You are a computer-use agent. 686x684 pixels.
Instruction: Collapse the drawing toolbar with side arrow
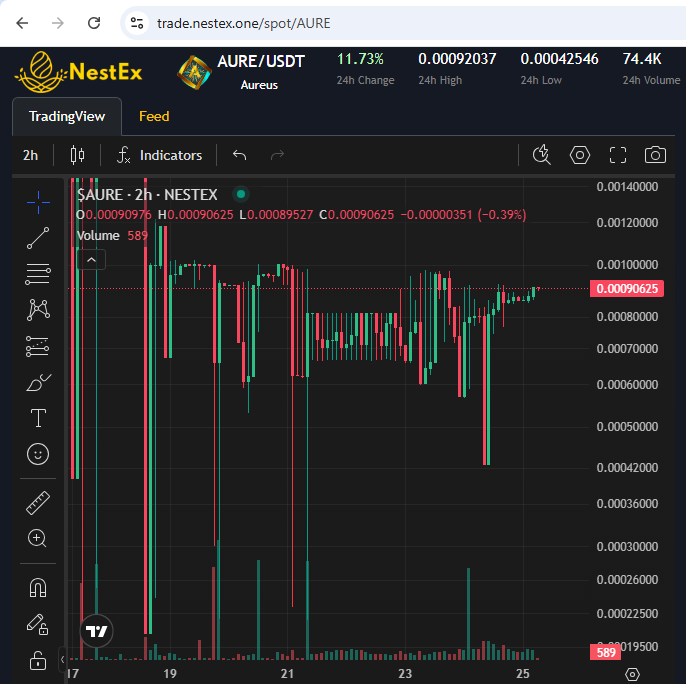(x=63, y=659)
